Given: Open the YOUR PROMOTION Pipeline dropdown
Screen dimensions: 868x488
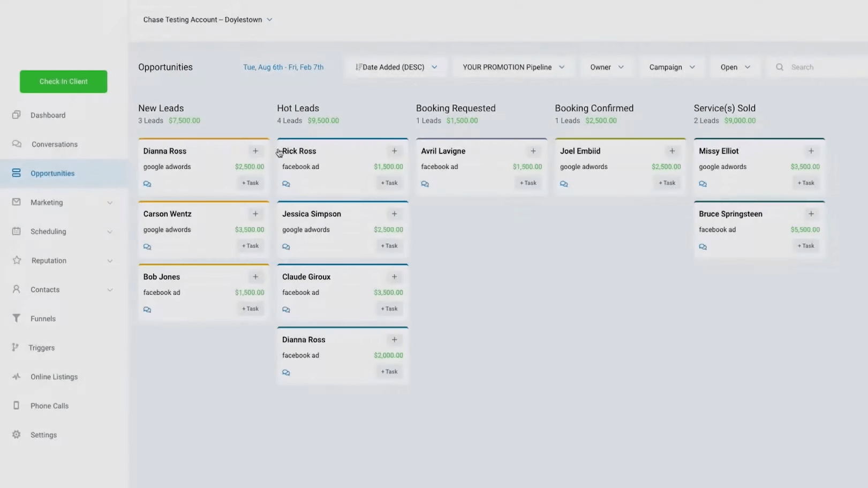Looking at the screenshot, I should coord(513,67).
